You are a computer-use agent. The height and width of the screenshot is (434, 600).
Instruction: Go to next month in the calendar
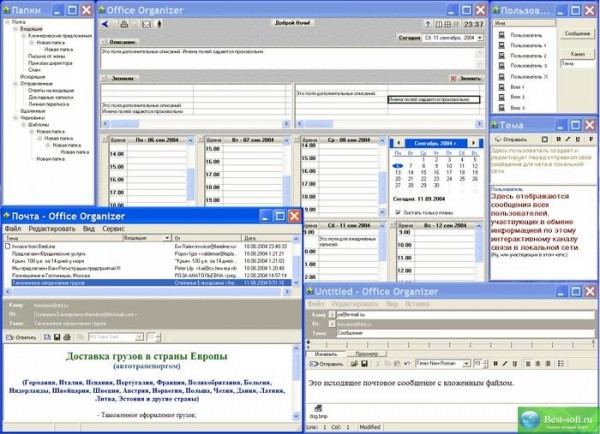473,143
